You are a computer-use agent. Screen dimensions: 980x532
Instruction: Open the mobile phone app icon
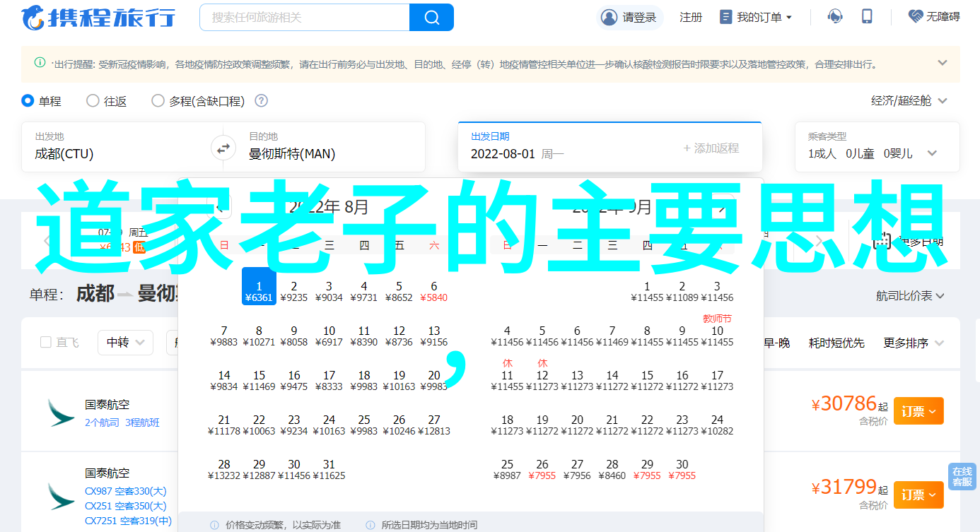pyautogui.click(x=867, y=17)
